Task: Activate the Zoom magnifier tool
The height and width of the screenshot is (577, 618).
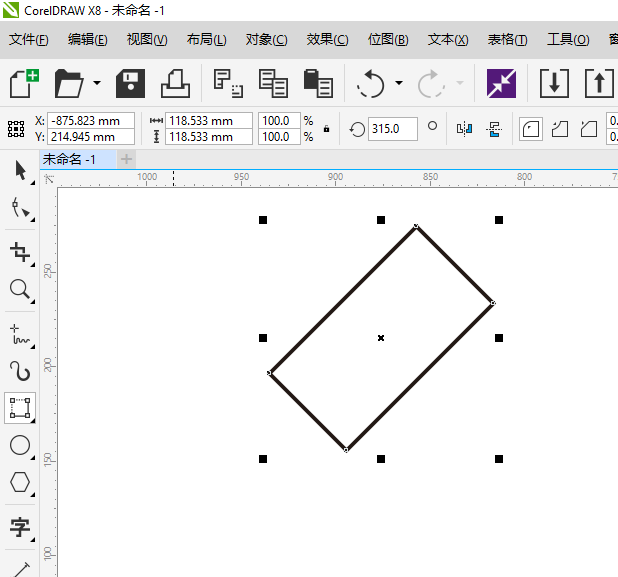Action: click(20, 290)
